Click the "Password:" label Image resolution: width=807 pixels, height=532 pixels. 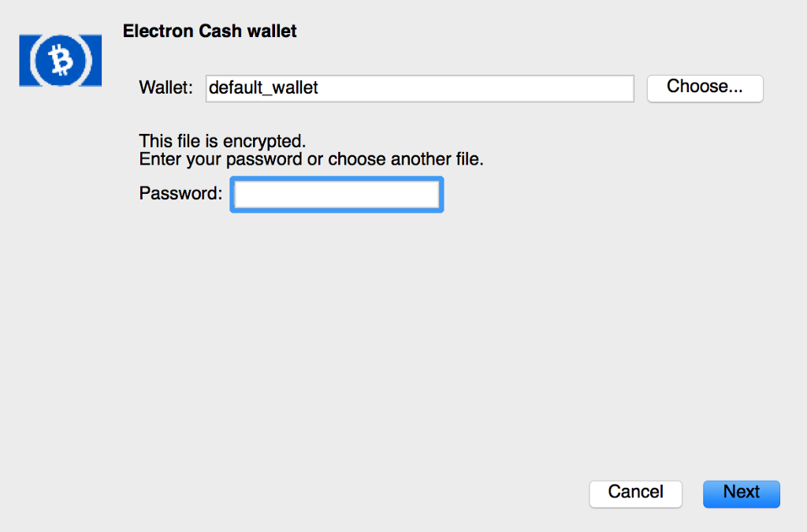tap(180, 193)
